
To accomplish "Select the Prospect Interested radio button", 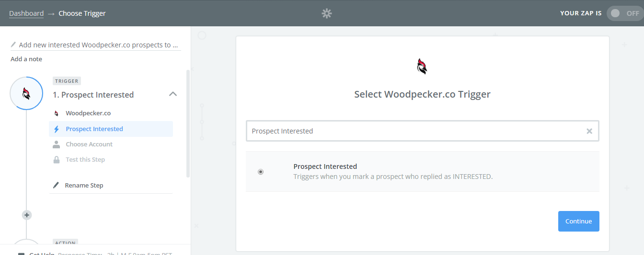I will coord(261,172).
